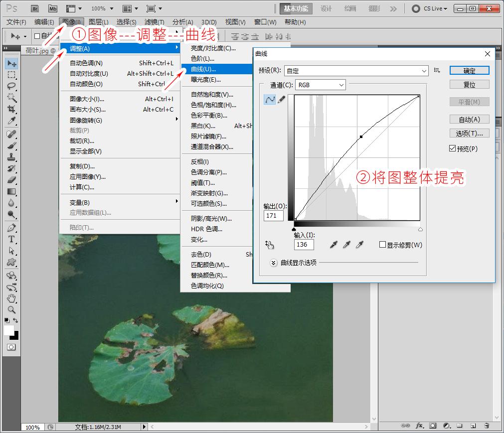Select the Pen tool in toolbox
The width and height of the screenshot is (504, 433).
11,228
